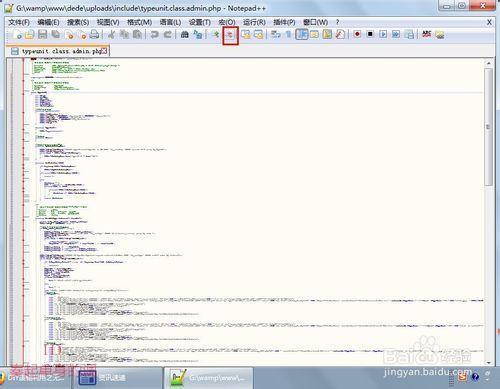Cut selection with the scissors icon
Screen dimensions: 500x389
(111, 34)
